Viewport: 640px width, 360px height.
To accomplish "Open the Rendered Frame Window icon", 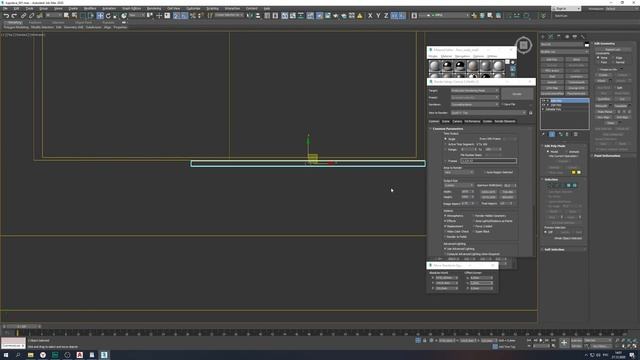I will tap(327, 16).
